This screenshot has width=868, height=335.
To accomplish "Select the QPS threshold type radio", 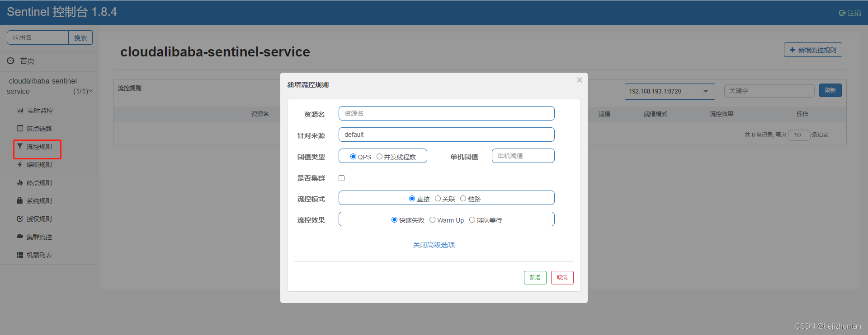I will point(354,157).
